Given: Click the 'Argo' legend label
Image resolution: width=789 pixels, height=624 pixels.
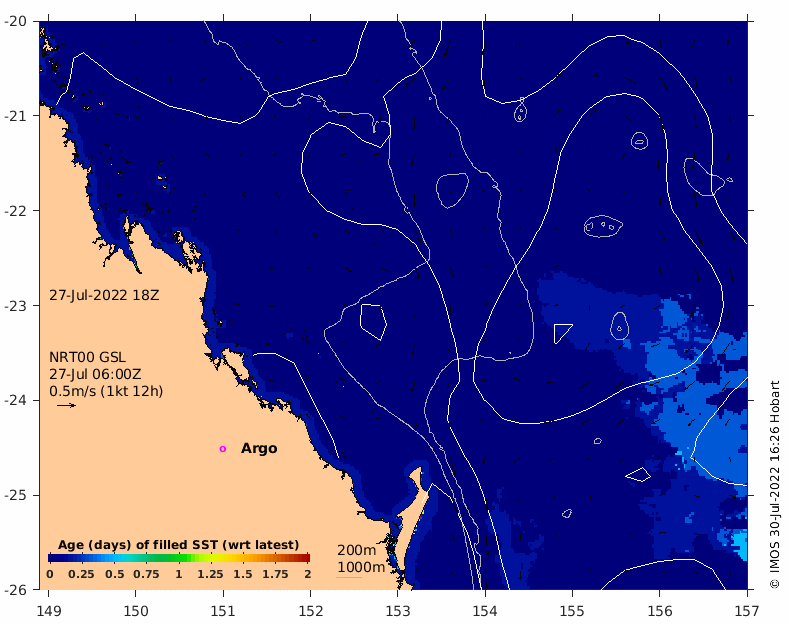Looking at the screenshot, I should click(x=259, y=448).
